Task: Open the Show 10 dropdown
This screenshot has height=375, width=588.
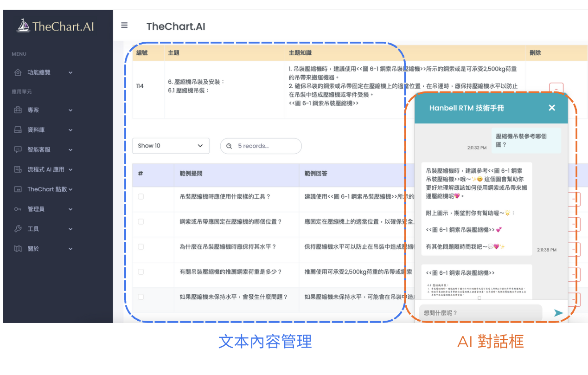Action: click(x=170, y=146)
